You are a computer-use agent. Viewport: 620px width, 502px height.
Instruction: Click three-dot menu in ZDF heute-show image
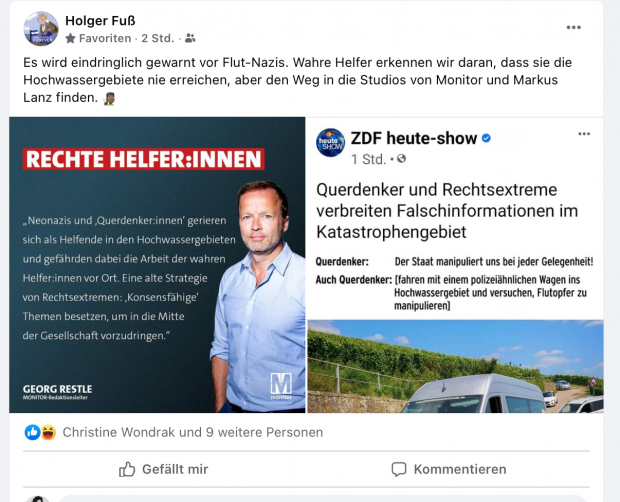584,134
